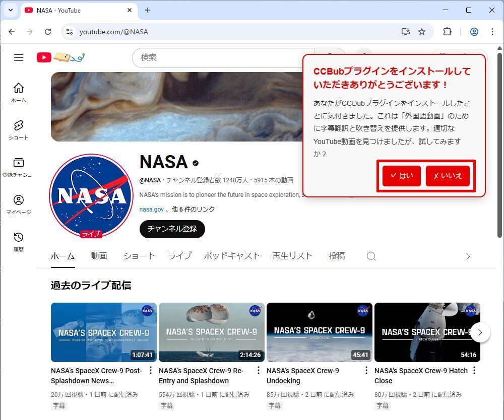The image size is (504, 420).
Task: Switch to the ショート channel tab
Action: point(139,256)
